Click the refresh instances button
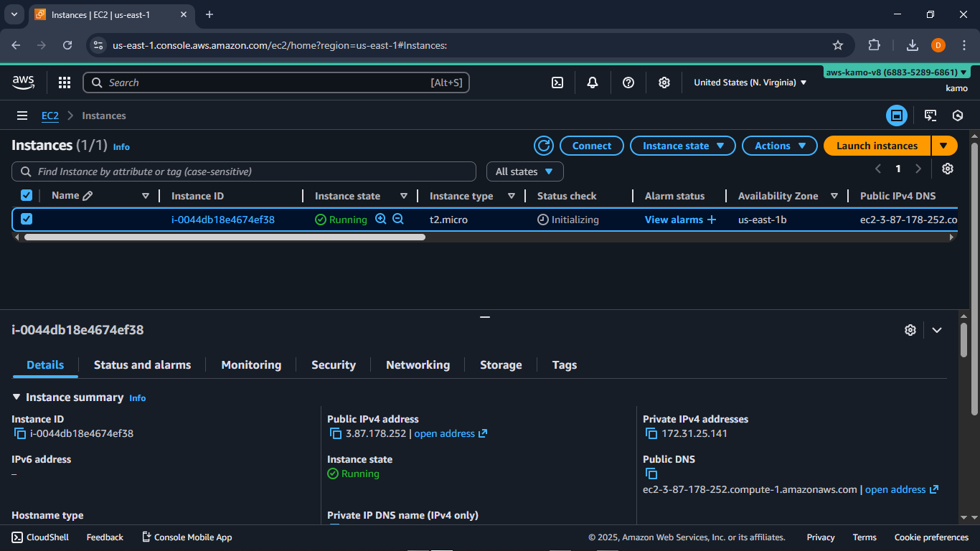The width and height of the screenshot is (980, 551). (544, 146)
